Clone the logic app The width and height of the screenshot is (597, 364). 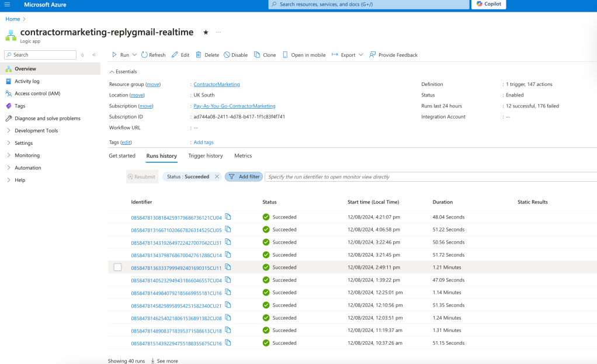click(x=265, y=55)
